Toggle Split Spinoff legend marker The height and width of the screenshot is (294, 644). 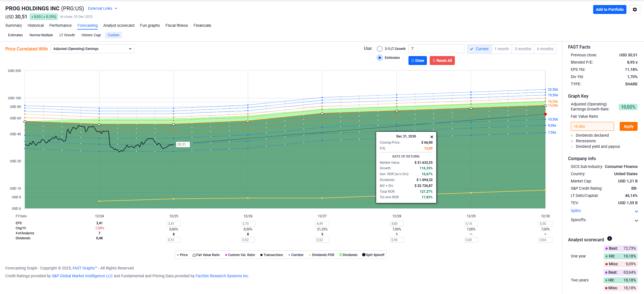click(x=363, y=255)
